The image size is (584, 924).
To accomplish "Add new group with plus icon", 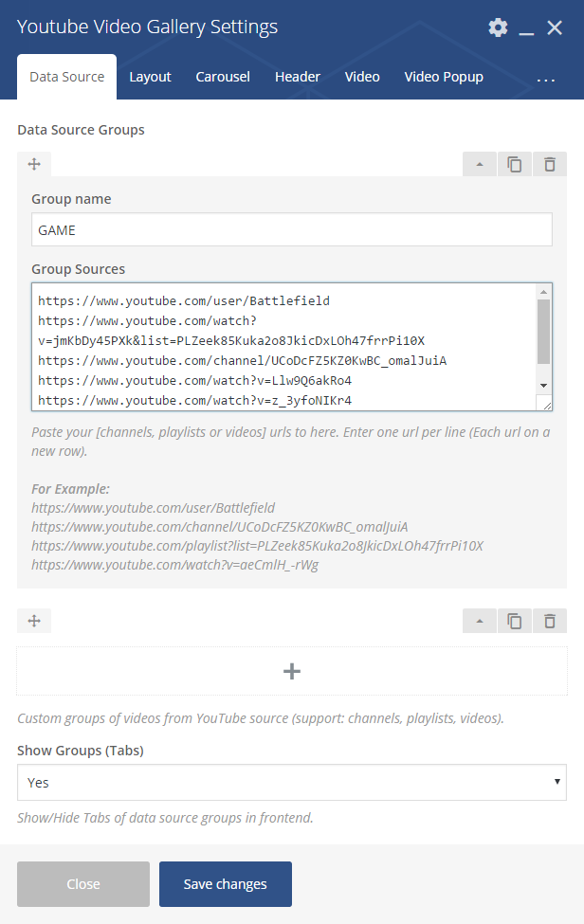I will pyautogui.click(x=292, y=671).
